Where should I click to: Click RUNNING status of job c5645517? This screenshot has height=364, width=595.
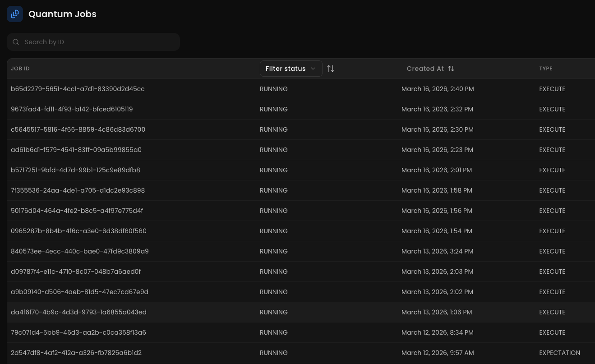coord(274,129)
